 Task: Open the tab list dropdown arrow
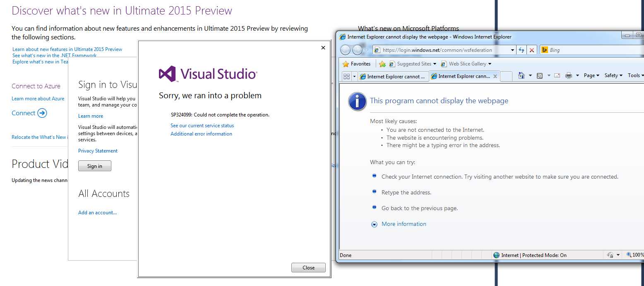(355, 76)
